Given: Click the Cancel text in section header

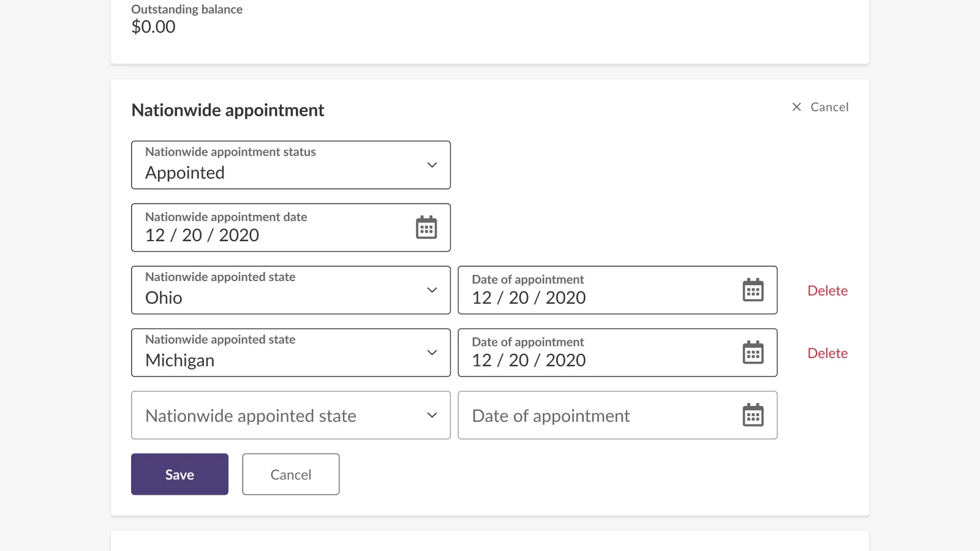Looking at the screenshot, I should (x=829, y=107).
